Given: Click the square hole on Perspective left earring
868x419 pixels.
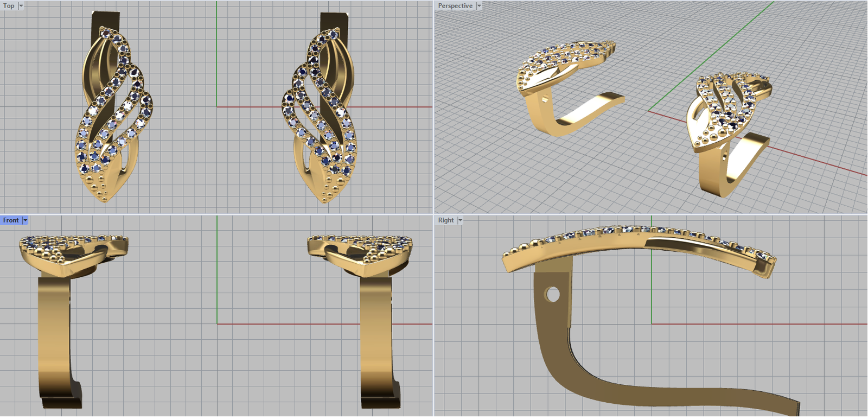Looking at the screenshot, I should click(x=545, y=99).
